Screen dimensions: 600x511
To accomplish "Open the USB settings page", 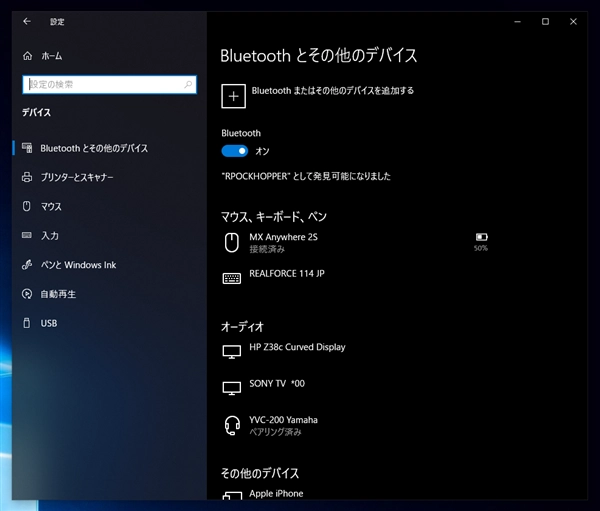I will click(x=49, y=323).
